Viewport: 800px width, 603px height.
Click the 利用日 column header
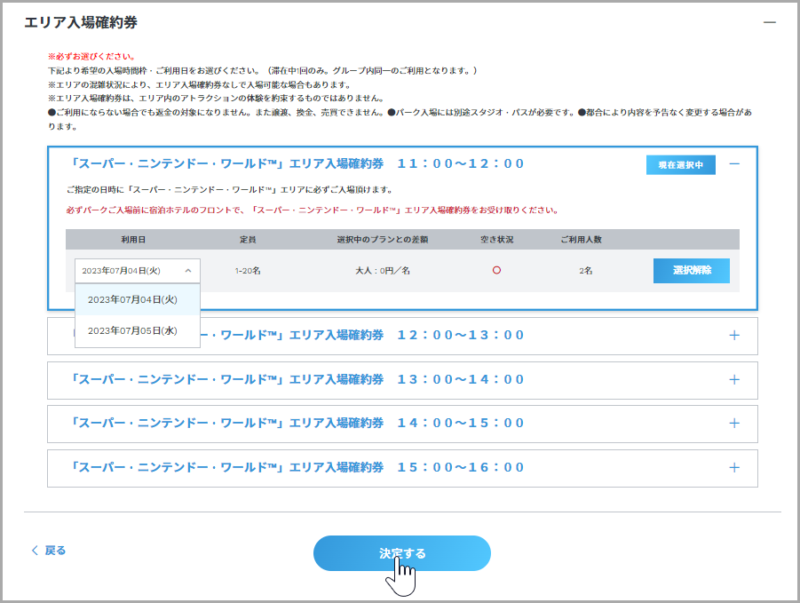click(133, 239)
